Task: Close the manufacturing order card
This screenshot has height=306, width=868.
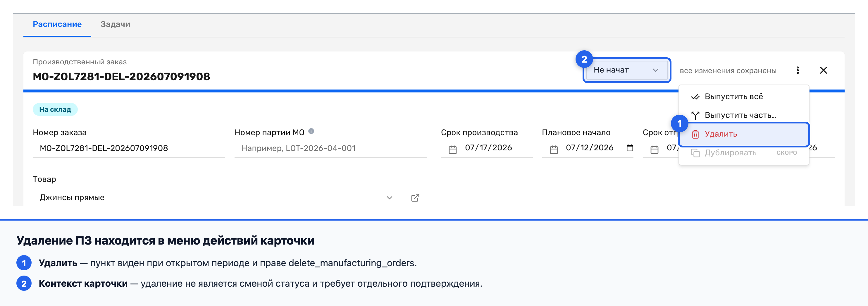Action: tap(823, 70)
